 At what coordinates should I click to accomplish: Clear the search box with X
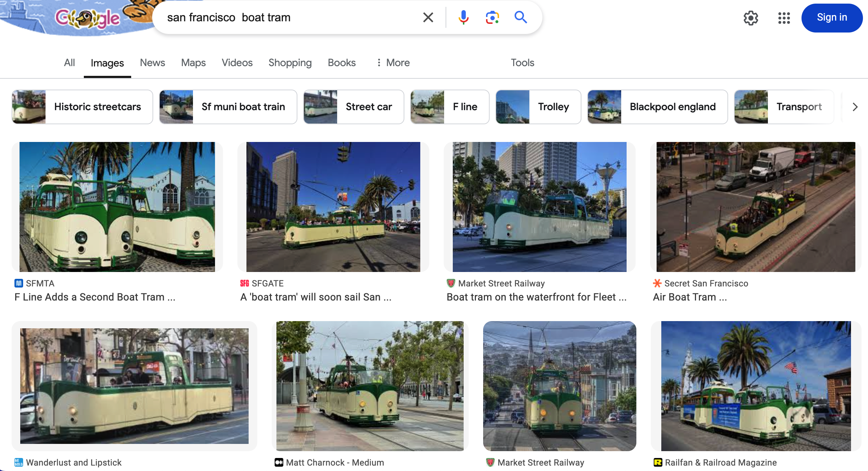(x=428, y=17)
